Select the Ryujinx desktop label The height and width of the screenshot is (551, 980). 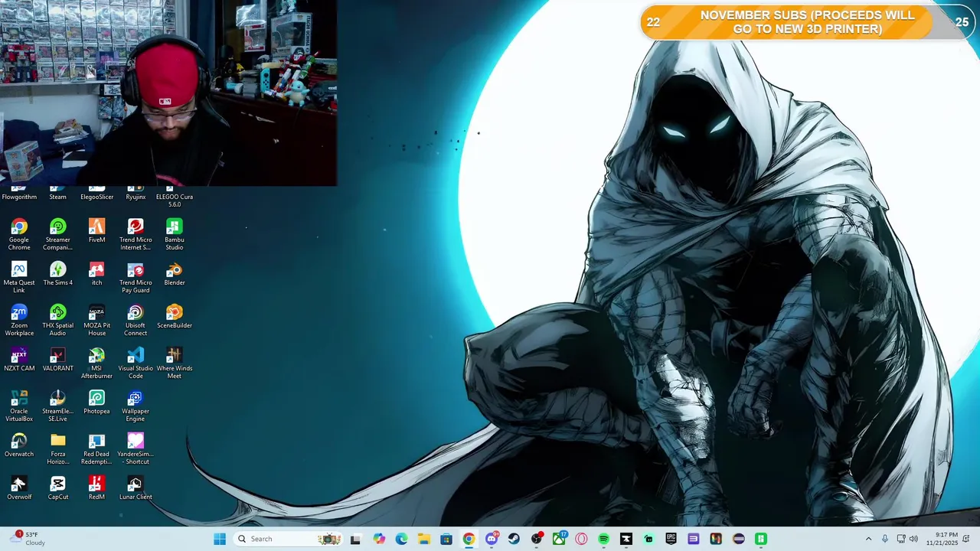pos(136,197)
